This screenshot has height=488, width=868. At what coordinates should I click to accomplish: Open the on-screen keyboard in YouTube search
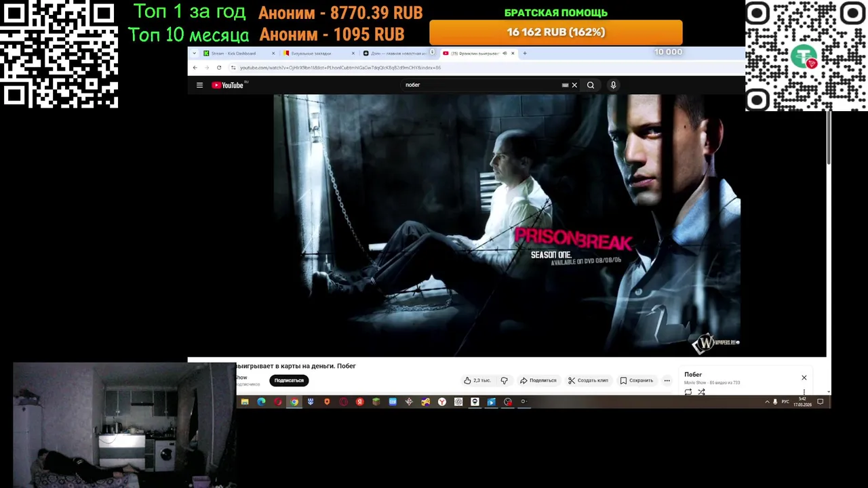pos(565,85)
